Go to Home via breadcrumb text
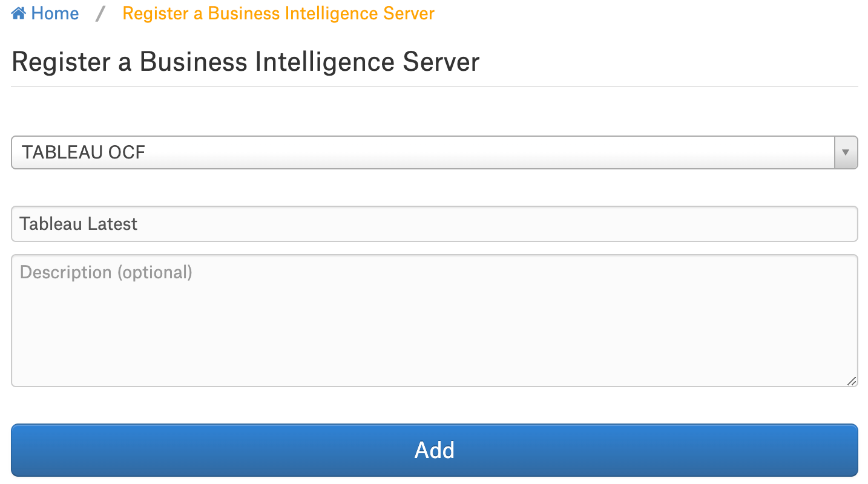The height and width of the screenshot is (484, 868). click(x=55, y=13)
